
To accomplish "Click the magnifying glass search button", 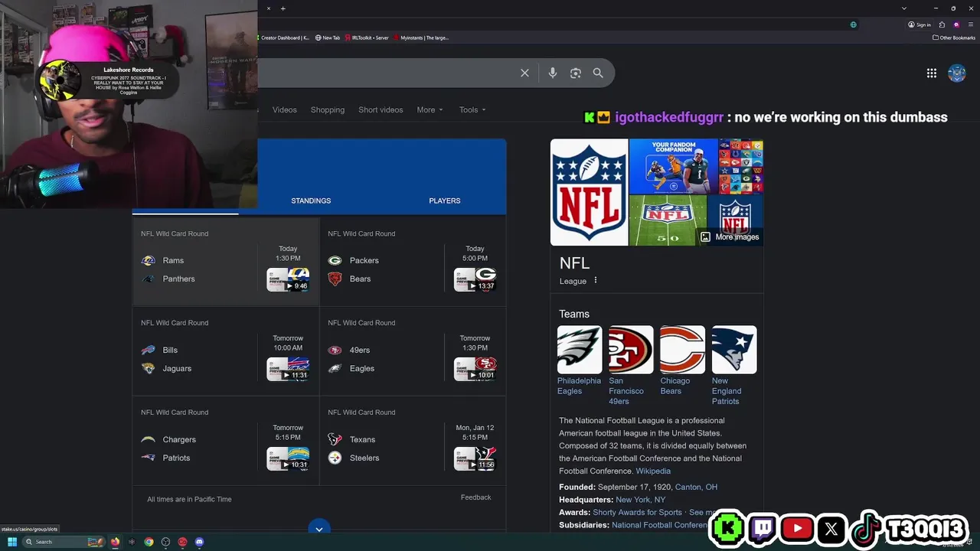I will tap(598, 73).
